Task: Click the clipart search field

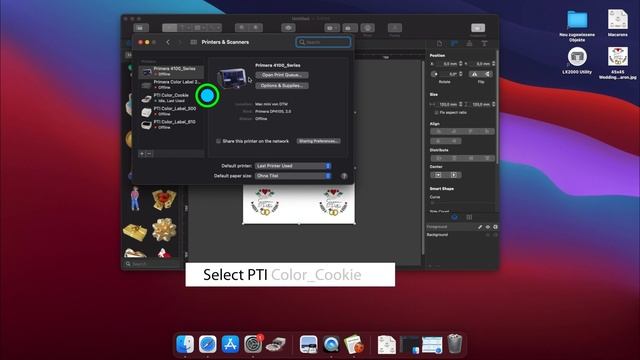Action: point(152,264)
